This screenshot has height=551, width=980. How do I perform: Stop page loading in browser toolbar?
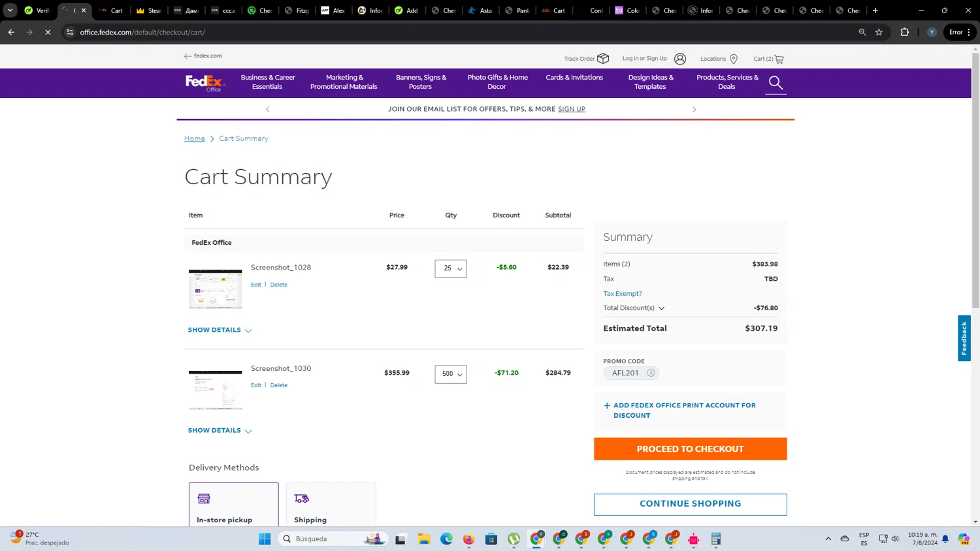pos(48,32)
